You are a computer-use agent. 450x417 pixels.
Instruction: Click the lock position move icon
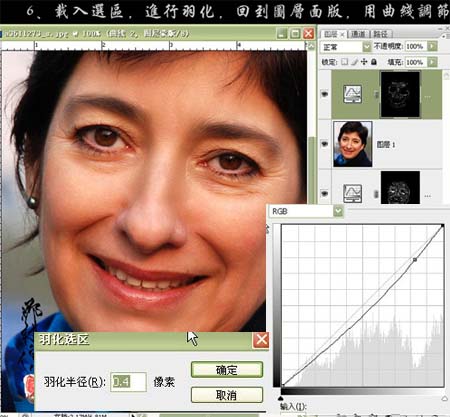[x=364, y=62]
